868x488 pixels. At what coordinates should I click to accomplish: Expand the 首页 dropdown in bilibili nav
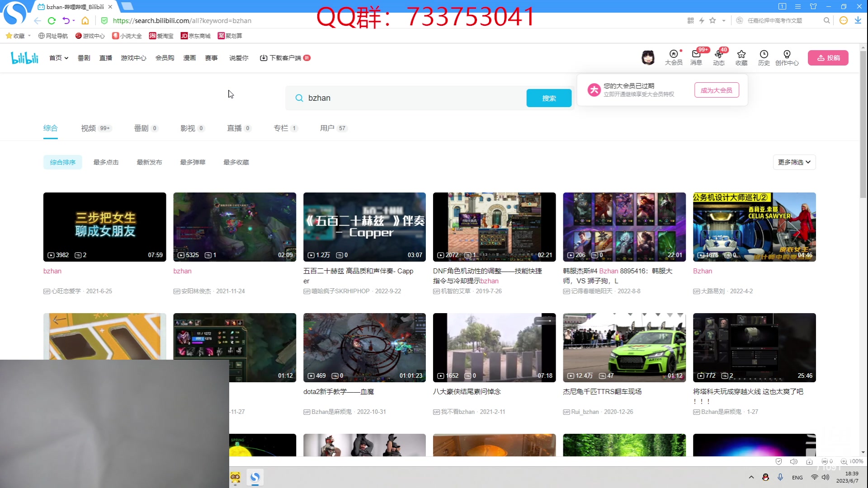[x=59, y=58]
